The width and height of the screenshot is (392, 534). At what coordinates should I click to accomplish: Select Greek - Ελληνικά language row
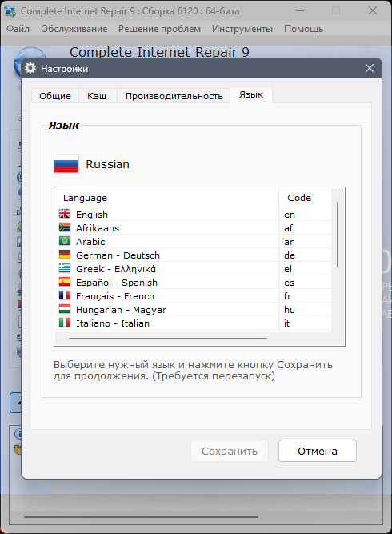193,269
